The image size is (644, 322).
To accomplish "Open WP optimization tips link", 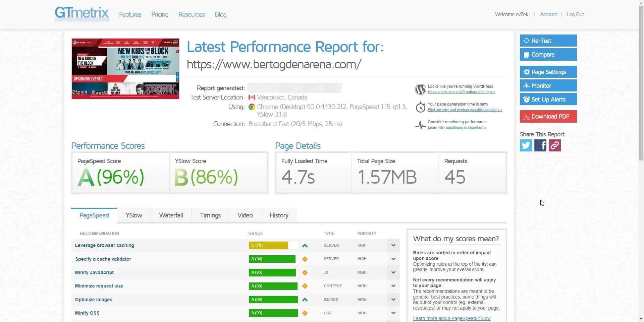I will click(461, 92).
